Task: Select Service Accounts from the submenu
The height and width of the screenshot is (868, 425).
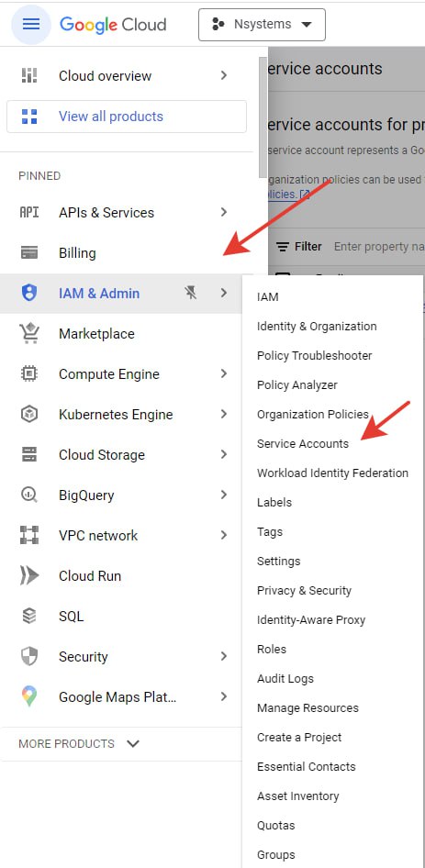Action: 303,443
